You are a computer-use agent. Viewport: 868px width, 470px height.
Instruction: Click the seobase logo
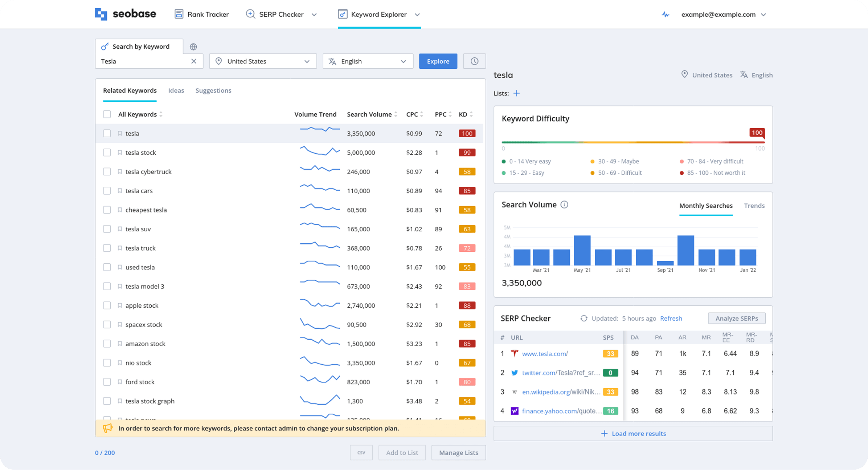click(x=126, y=14)
